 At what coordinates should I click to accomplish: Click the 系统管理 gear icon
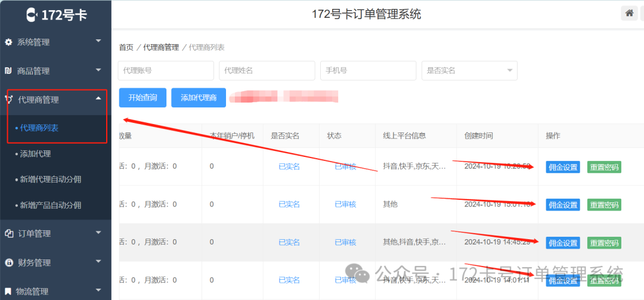pyautogui.click(x=8, y=42)
